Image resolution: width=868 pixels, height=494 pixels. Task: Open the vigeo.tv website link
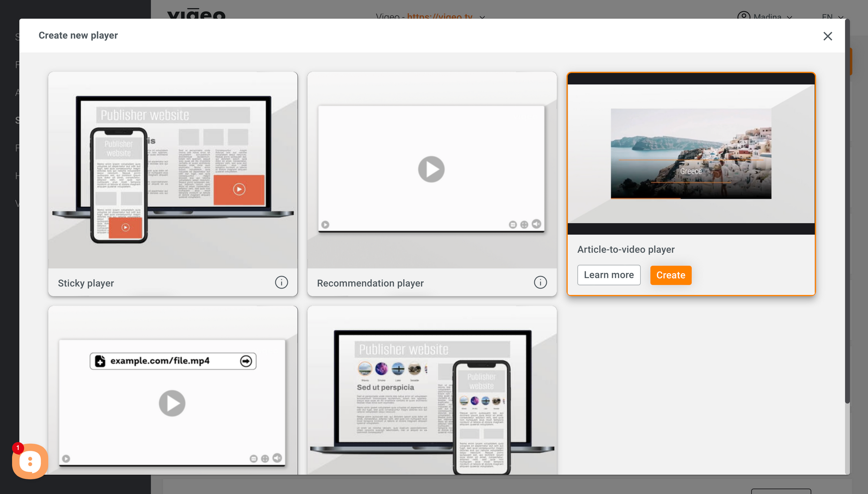click(x=440, y=17)
